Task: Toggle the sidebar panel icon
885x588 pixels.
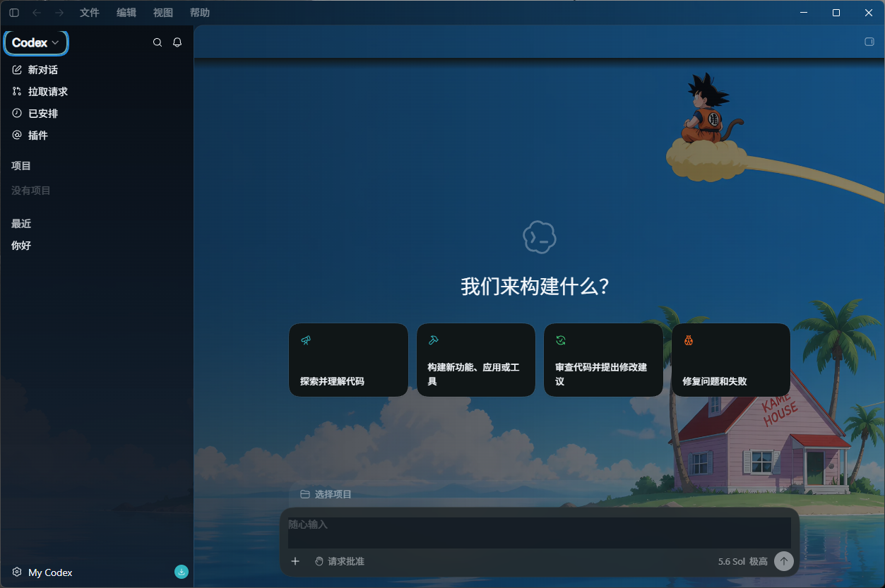Action: click(14, 13)
